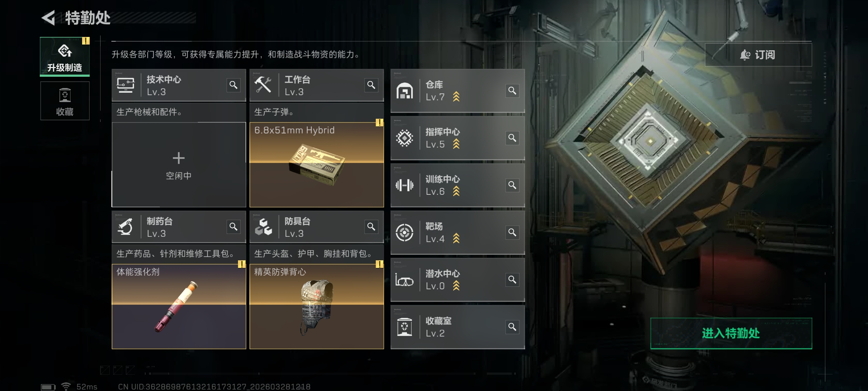Click the magnifier next to 指挥中心
Screen dimensions: 868x391
512,138
